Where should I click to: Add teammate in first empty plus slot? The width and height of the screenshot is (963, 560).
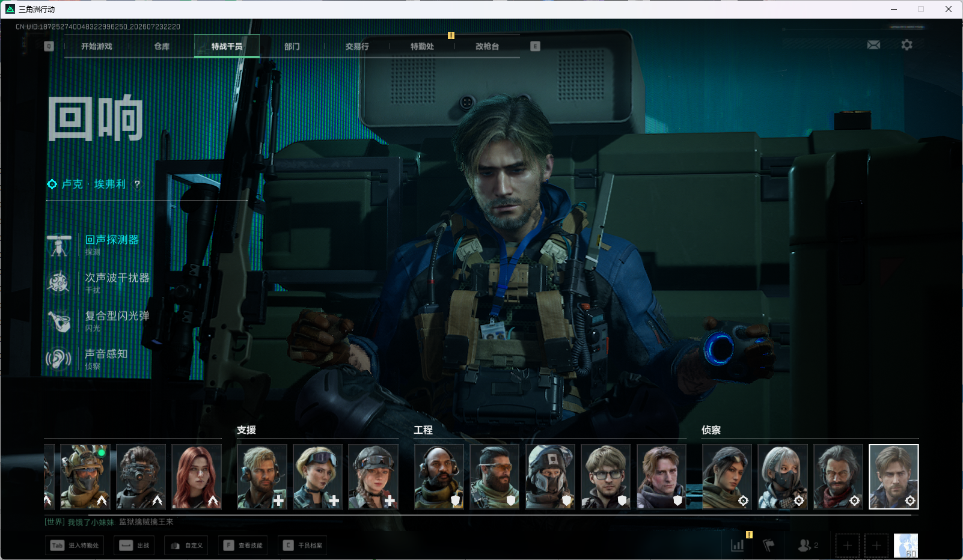click(848, 546)
